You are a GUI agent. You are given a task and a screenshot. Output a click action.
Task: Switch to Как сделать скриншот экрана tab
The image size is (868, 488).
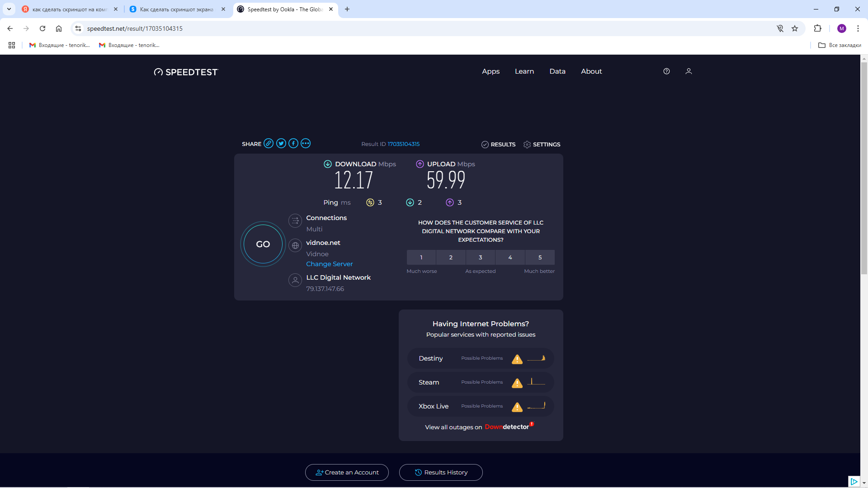click(177, 9)
